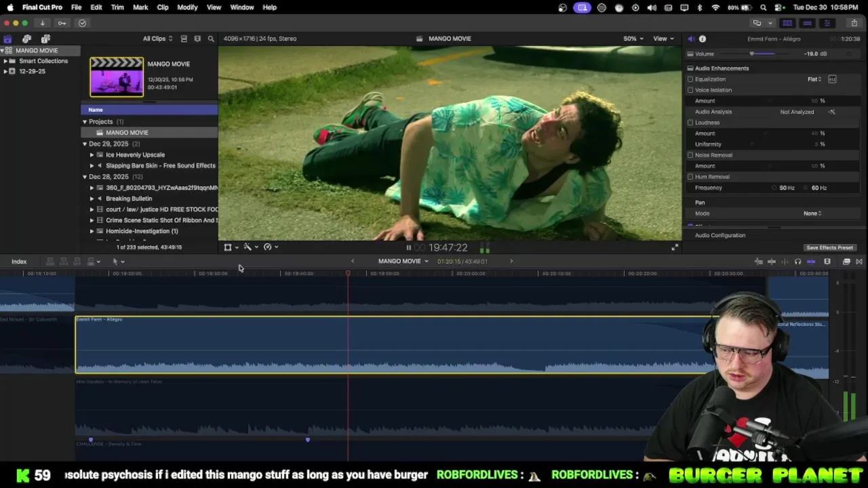This screenshot has width=868, height=488.
Task: Open the Equalization graphic EQ button
Action: tap(832, 79)
